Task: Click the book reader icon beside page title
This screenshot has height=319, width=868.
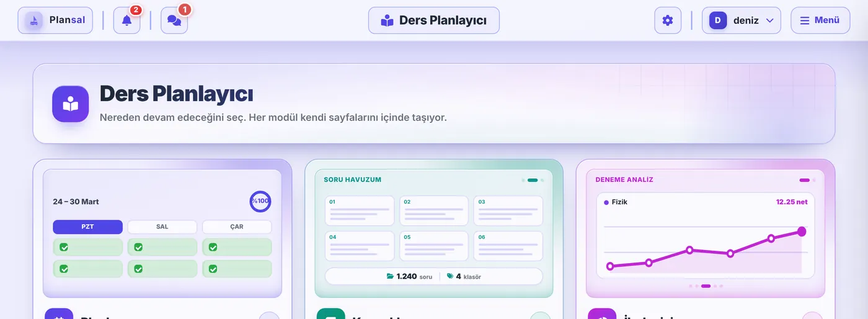Action: [71, 104]
